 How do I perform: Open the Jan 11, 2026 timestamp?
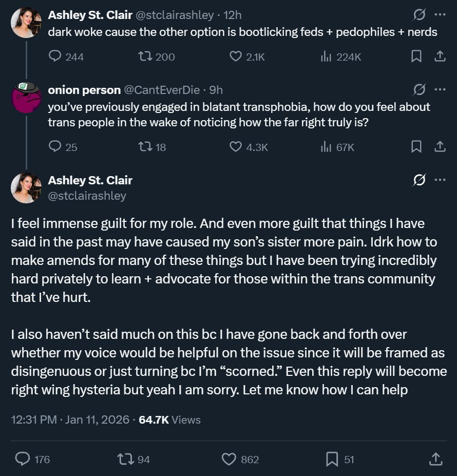point(97,420)
